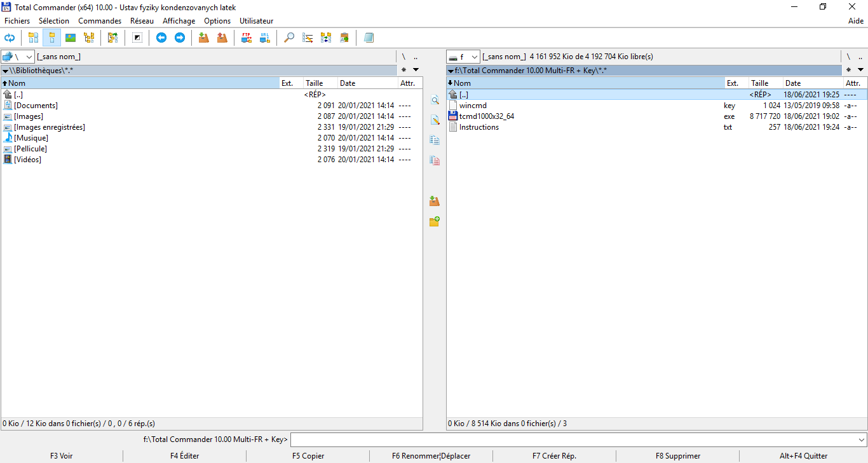Click inside the command line input field
This screenshot has width=868, height=463.
pyautogui.click(x=573, y=439)
